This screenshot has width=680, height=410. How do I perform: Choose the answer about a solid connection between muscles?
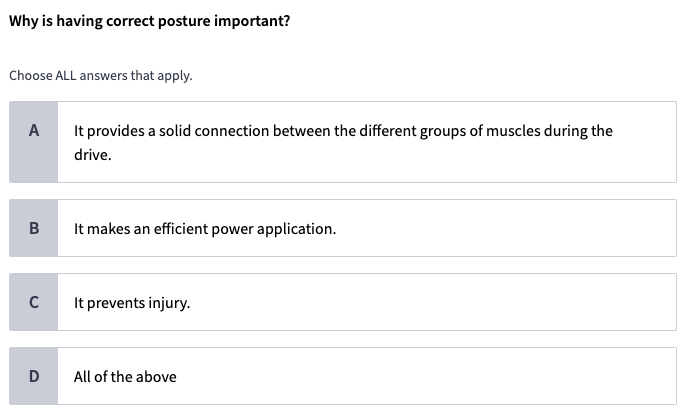(x=342, y=131)
